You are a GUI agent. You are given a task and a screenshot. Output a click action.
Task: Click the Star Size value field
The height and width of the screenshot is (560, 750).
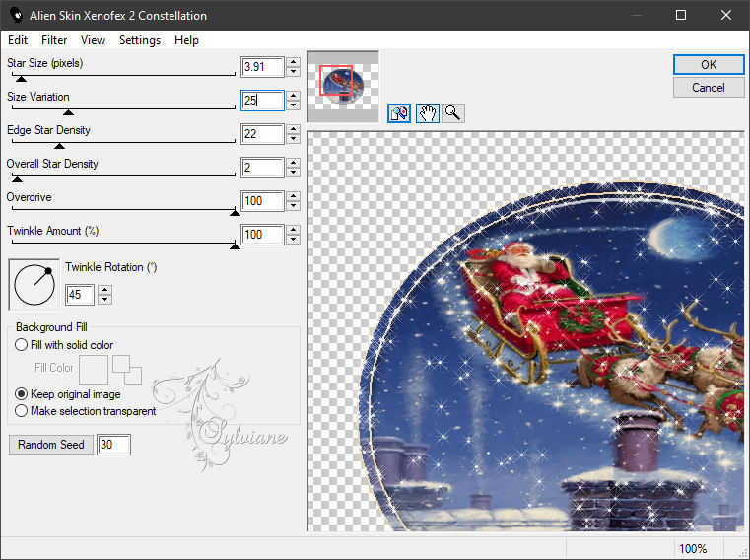coord(262,67)
